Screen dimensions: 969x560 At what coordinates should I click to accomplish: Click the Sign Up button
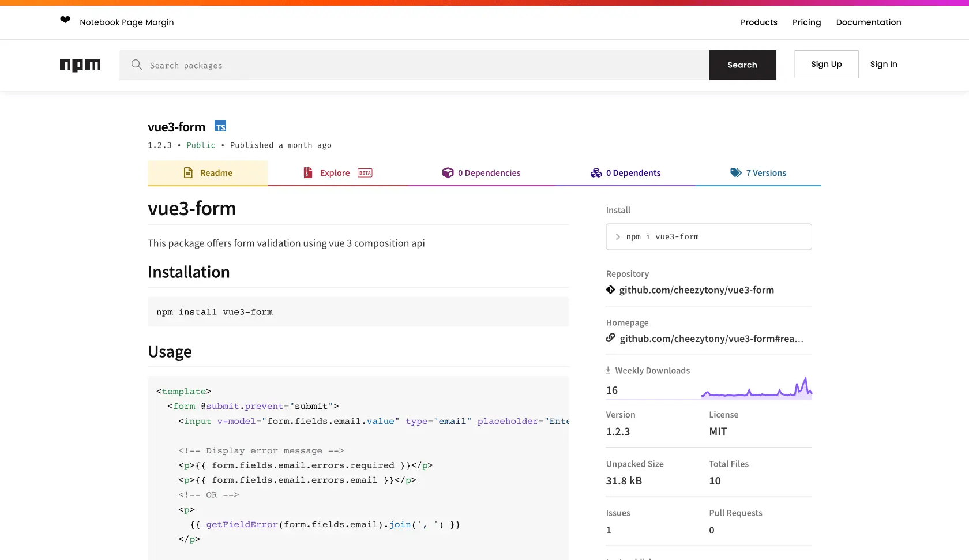[827, 64]
